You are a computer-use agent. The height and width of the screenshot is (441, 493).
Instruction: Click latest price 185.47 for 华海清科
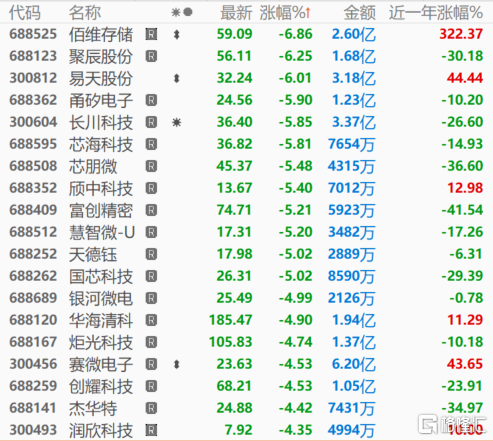(x=231, y=320)
